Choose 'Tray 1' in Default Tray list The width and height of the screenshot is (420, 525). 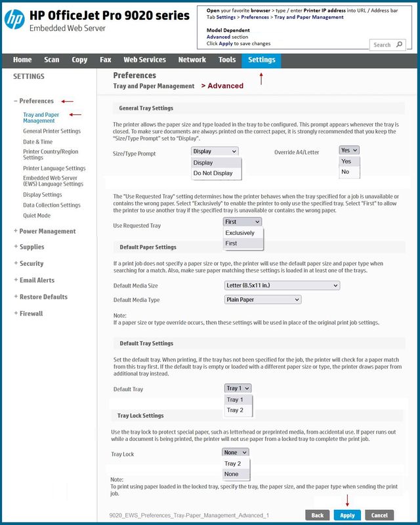(238, 400)
